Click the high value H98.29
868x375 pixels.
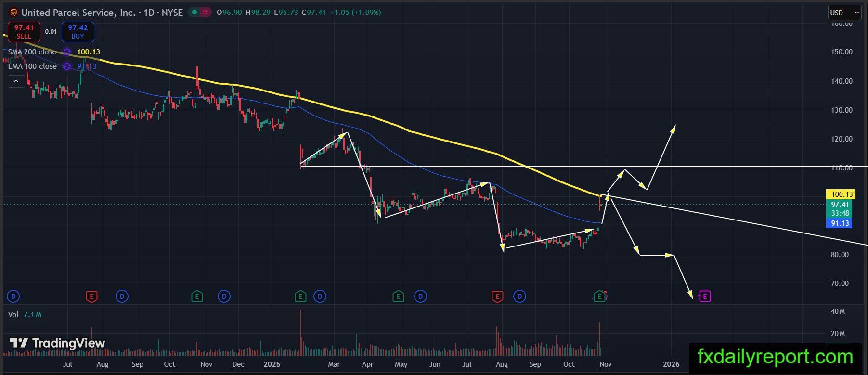pyautogui.click(x=258, y=13)
